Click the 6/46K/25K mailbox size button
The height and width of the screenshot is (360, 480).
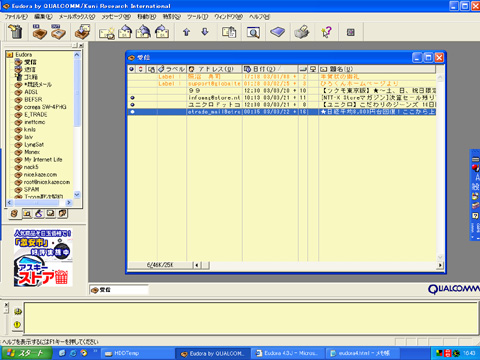click(x=160, y=265)
